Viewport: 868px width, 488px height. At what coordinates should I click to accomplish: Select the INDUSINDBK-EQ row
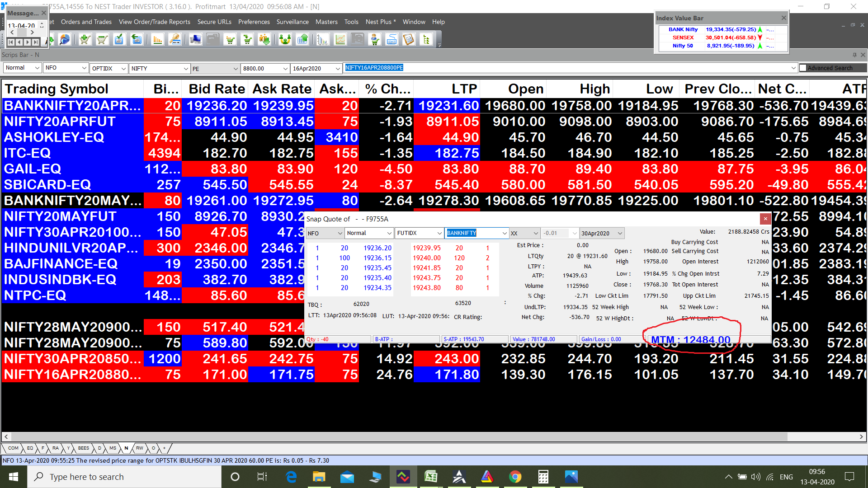(x=154, y=280)
